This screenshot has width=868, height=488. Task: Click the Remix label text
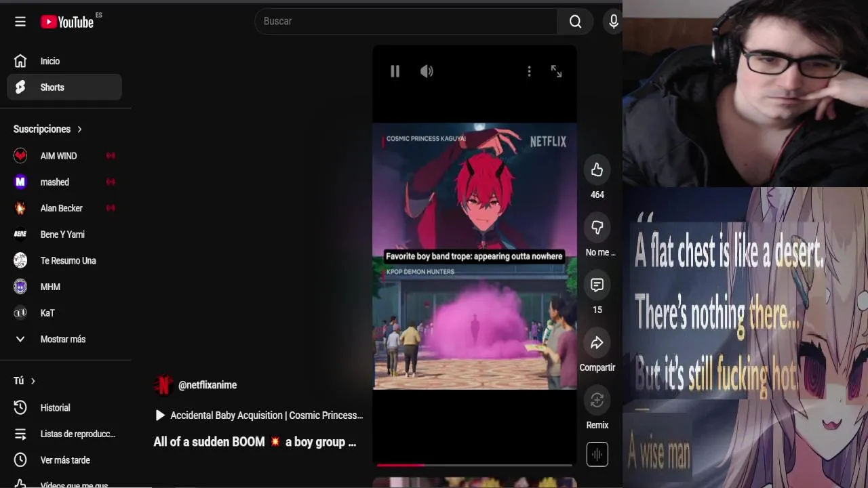[x=597, y=425]
